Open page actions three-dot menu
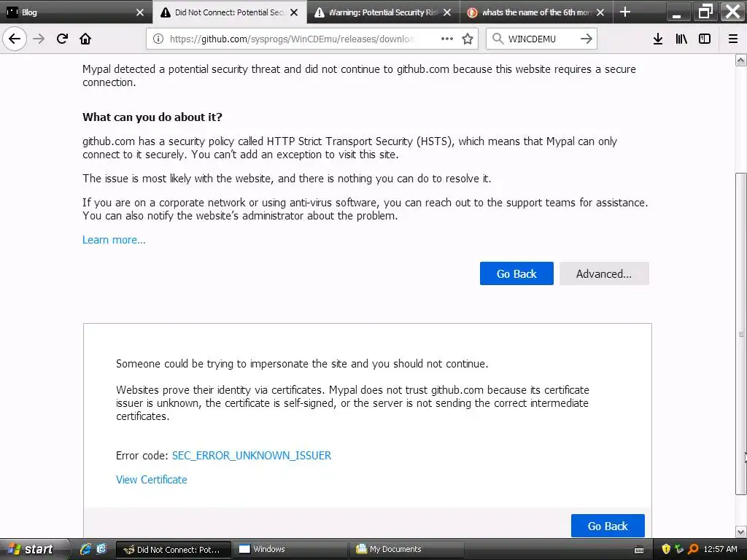The width and height of the screenshot is (747, 560). [x=447, y=39]
